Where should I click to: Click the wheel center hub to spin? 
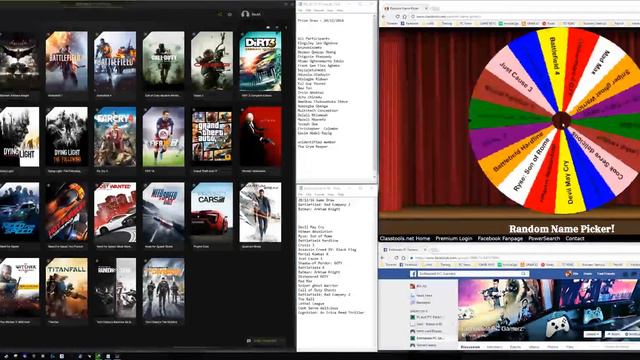click(x=562, y=120)
